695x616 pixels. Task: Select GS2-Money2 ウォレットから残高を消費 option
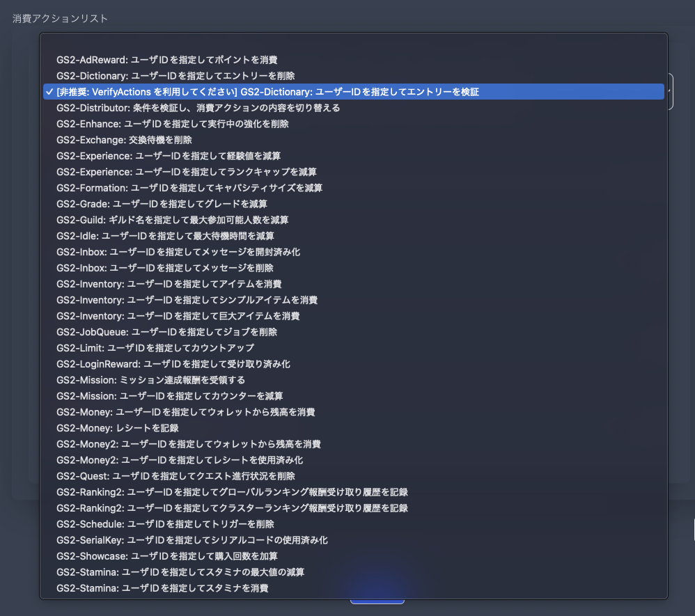[353, 444]
